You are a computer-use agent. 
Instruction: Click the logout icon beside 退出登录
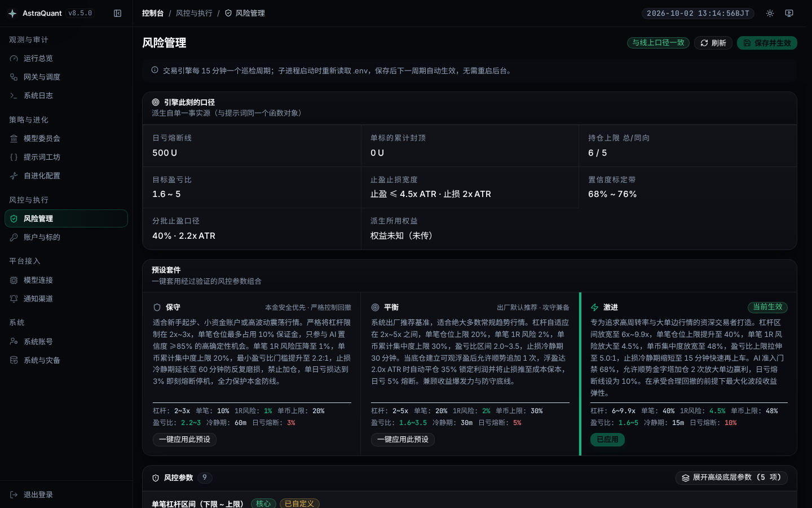14,494
